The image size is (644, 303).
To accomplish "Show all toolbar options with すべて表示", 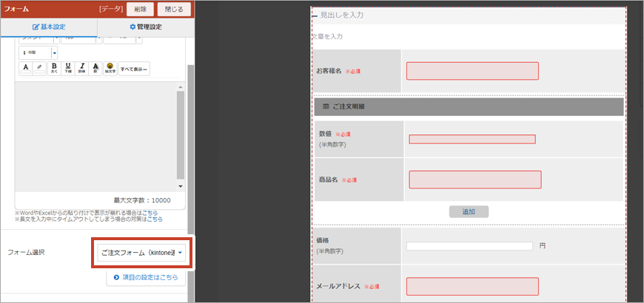I will (x=134, y=69).
